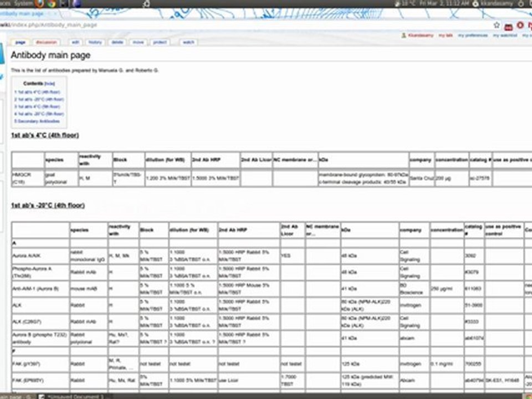Open the 'edit' tab
This screenshot has width=532, height=399.
coord(75,43)
